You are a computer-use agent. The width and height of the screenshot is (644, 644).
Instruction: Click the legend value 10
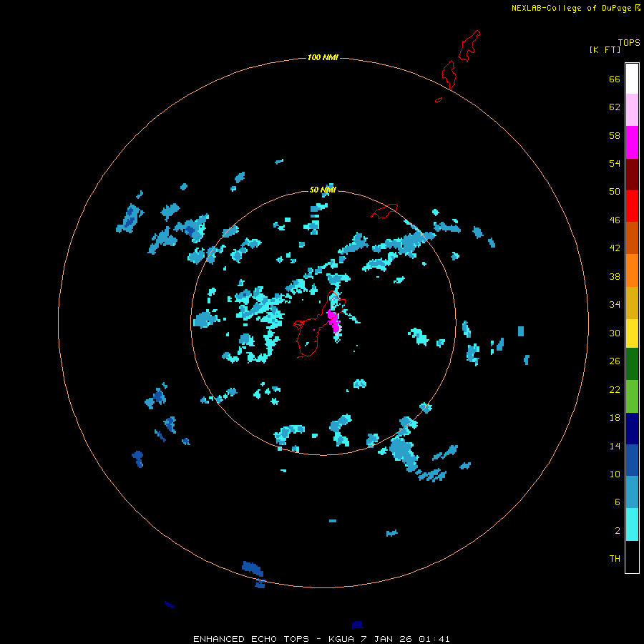(x=615, y=474)
